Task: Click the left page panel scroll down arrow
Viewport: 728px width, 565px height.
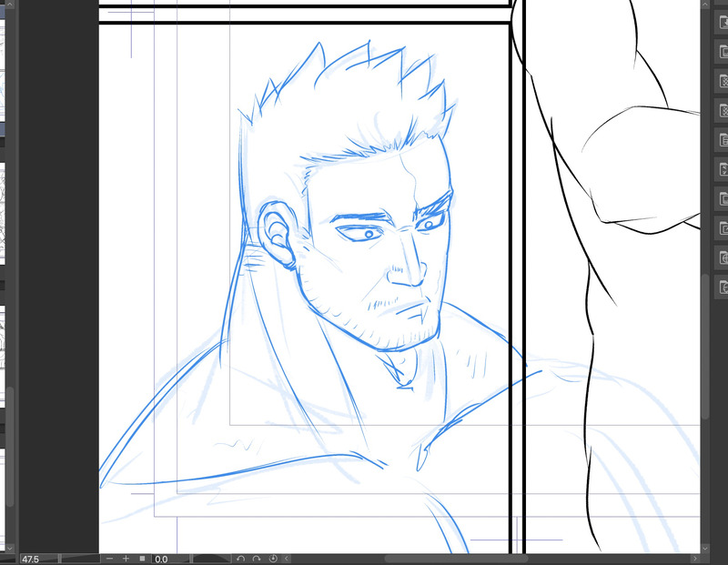Action: coord(10,549)
